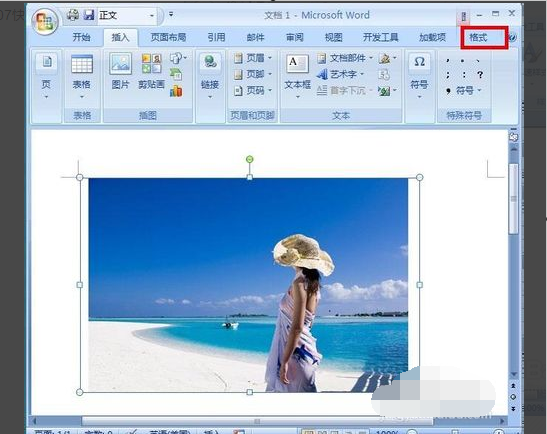547x434 pixels.
Task: Select the 插入 ribbon tab
Action: point(120,37)
